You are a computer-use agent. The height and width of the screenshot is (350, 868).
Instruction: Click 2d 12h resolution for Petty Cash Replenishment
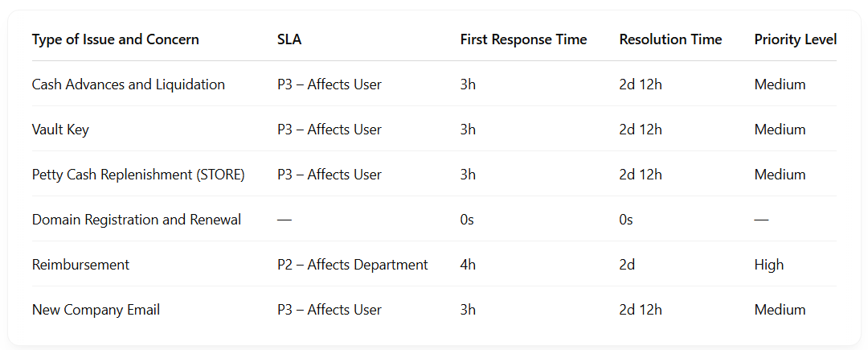[641, 175]
